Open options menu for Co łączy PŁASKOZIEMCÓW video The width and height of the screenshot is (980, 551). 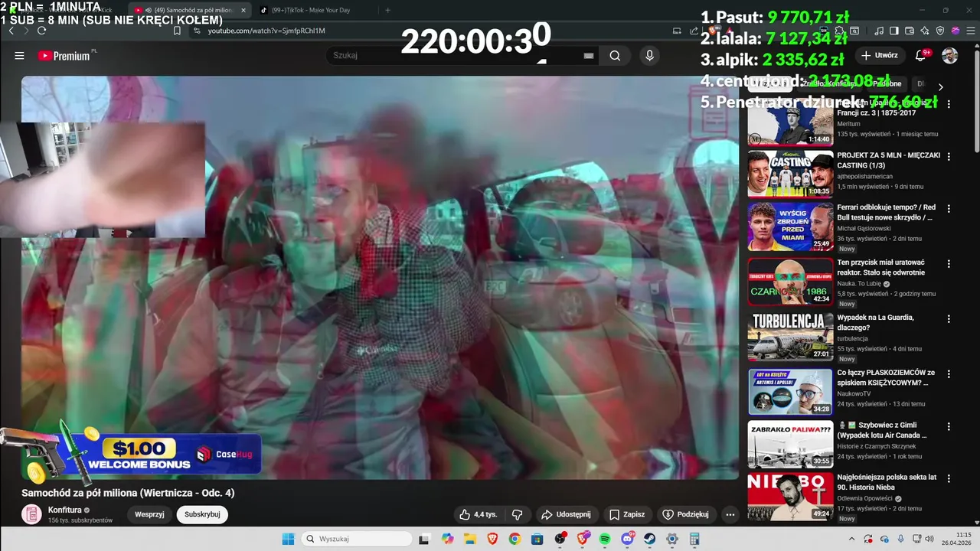tap(949, 373)
